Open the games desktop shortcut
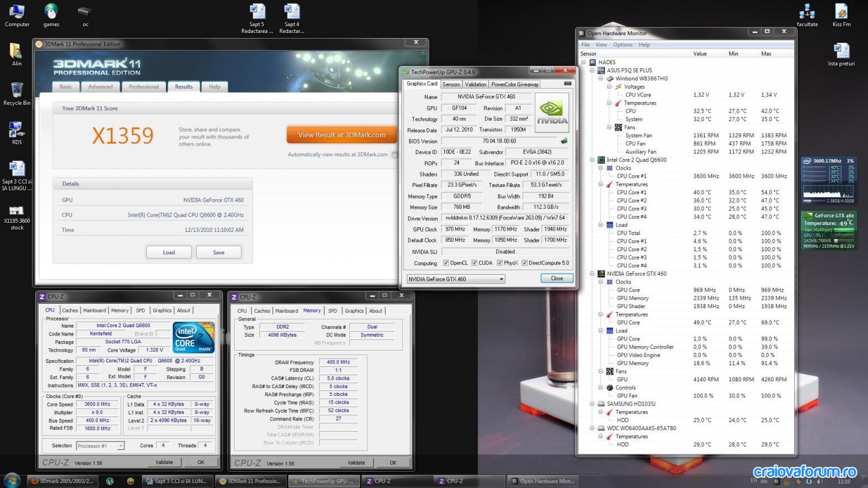Screen dimensions: 868x488 [x=51, y=15]
